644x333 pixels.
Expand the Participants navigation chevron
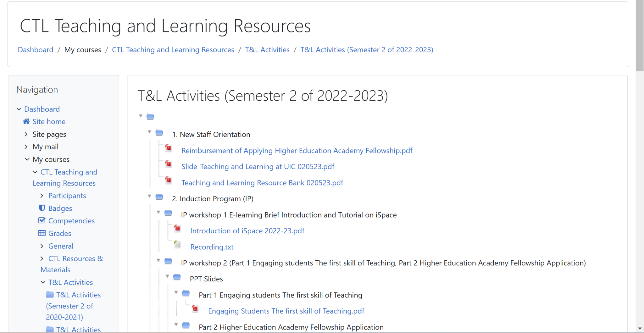(x=42, y=196)
